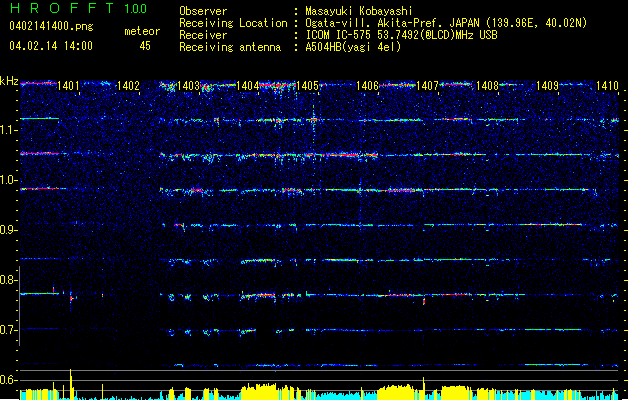Select the ICOM IC-575 receiver text
This screenshot has width=629, height=400.
401,35
